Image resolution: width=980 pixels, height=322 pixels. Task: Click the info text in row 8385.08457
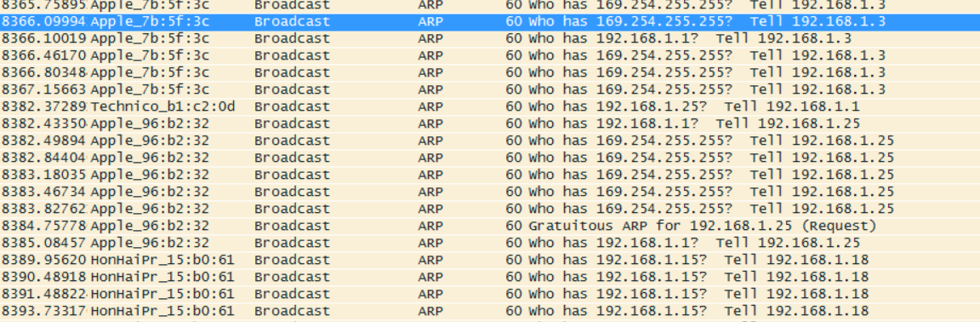[694, 243]
